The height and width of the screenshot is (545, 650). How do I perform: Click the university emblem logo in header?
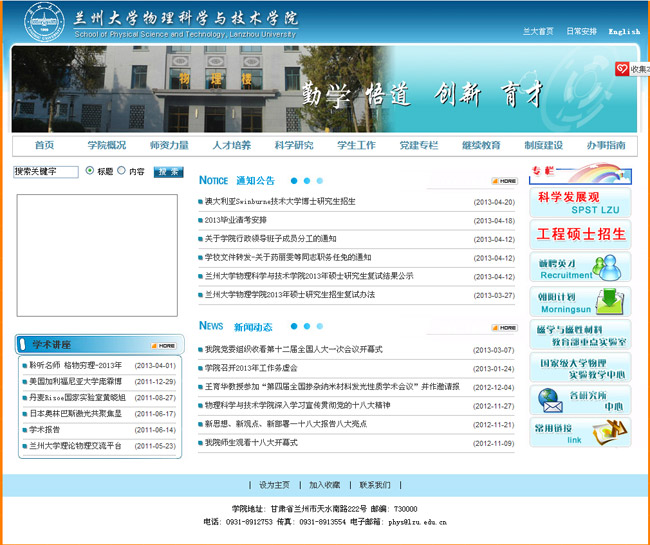(x=41, y=22)
